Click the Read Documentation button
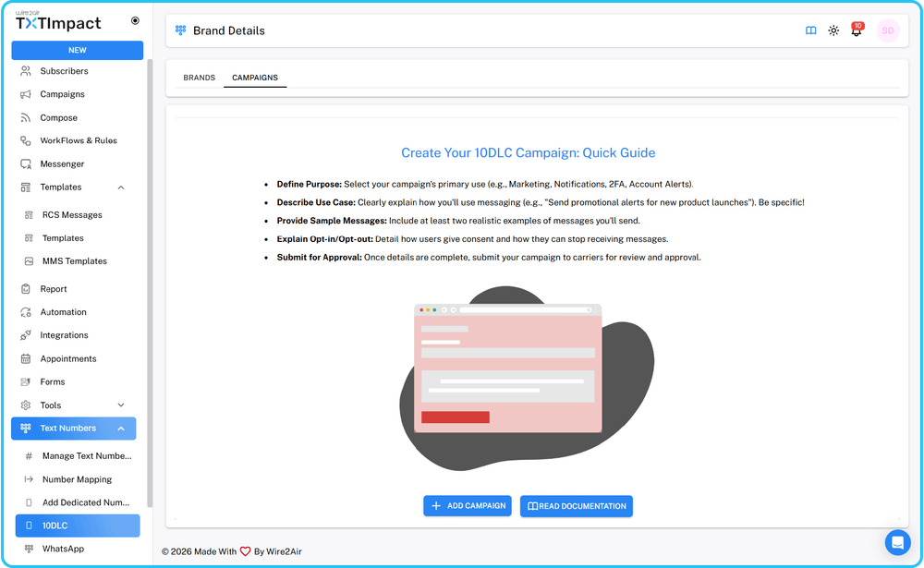 coord(577,506)
